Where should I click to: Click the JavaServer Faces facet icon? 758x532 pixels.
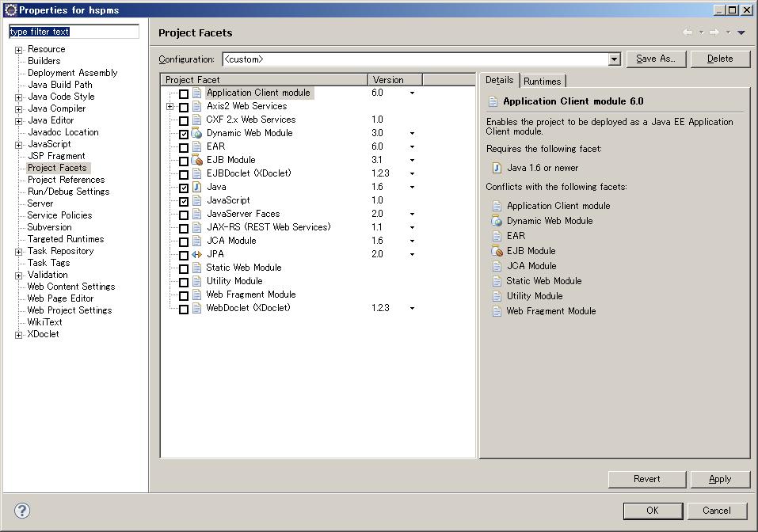(x=196, y=214)
